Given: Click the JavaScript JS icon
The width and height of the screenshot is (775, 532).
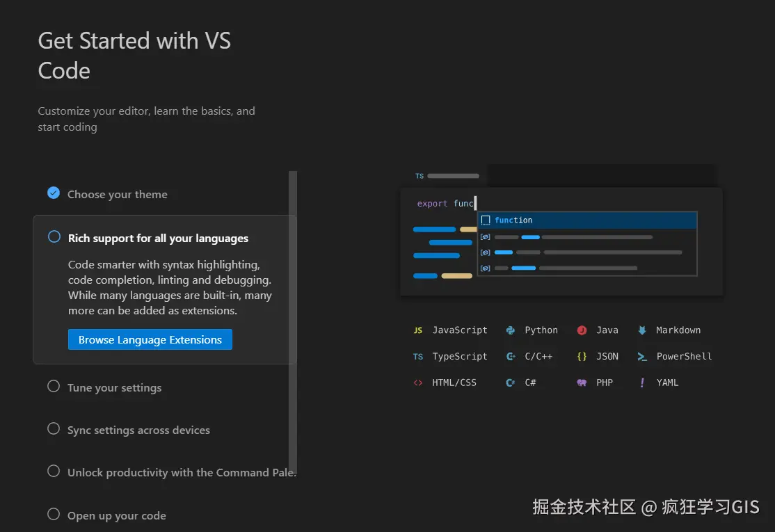Looking at the screenshot, I should (x=417, y=330).
